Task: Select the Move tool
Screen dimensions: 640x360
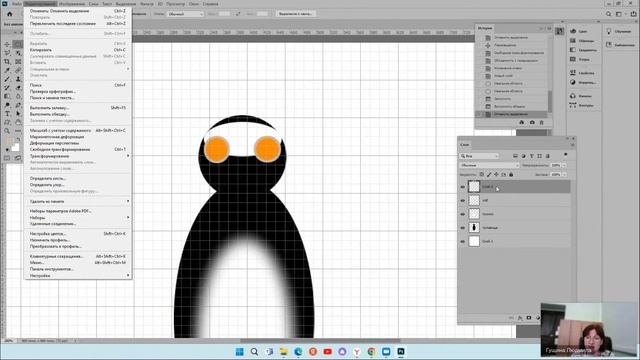Action: click(x=7, y=44)
